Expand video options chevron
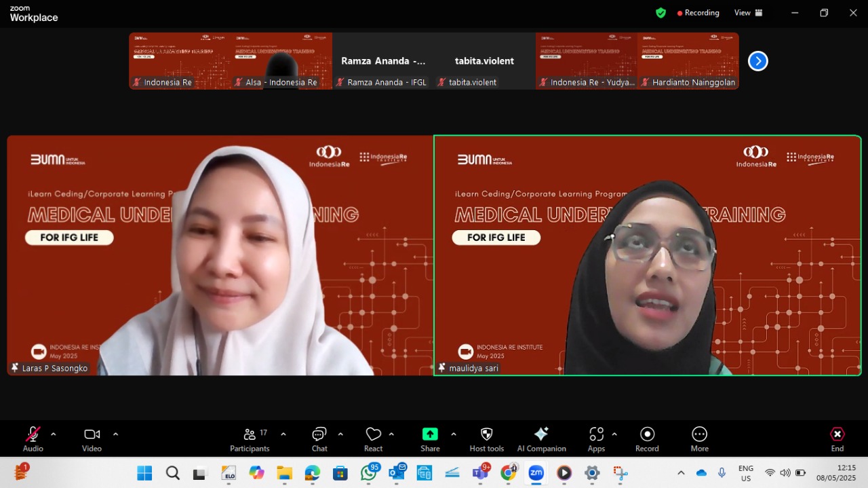The width and height of the screenshot is (868, 488). tap(115, 434)
